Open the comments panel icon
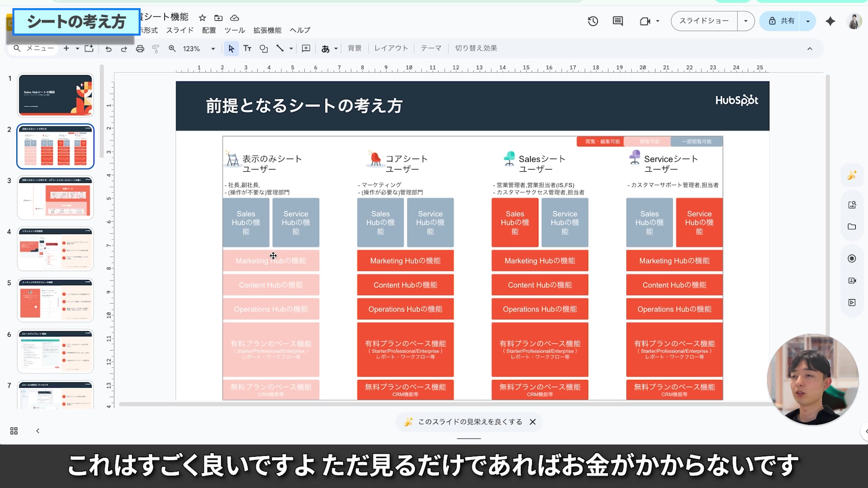Image resolution: width=868 pixels, height=488 pixels. point(617,21)
